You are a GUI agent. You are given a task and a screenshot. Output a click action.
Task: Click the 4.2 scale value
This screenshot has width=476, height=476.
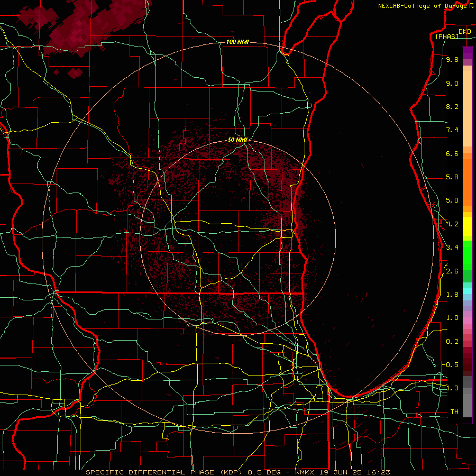452,224
